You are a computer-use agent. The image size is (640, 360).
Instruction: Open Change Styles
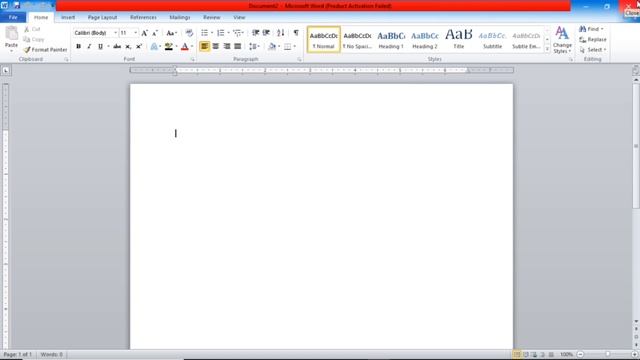tap(562, 40)
